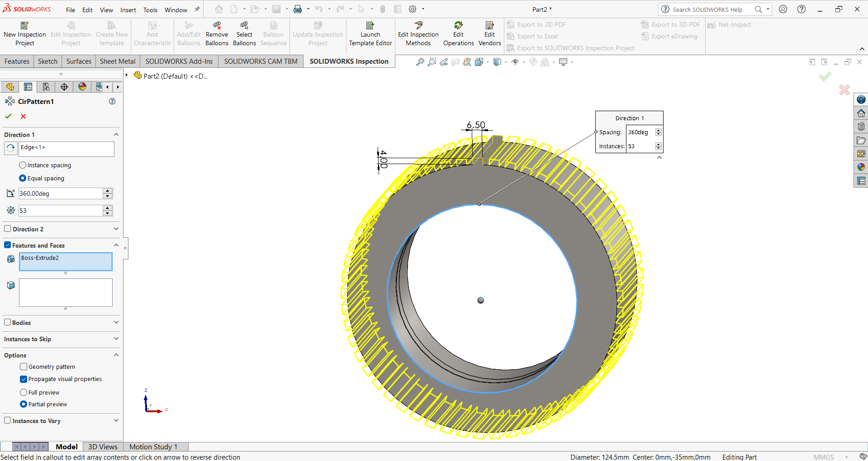The width and height of the screenshot is (868, 461).
Task: Click the Edit Vendors icon
Action: 489,26
